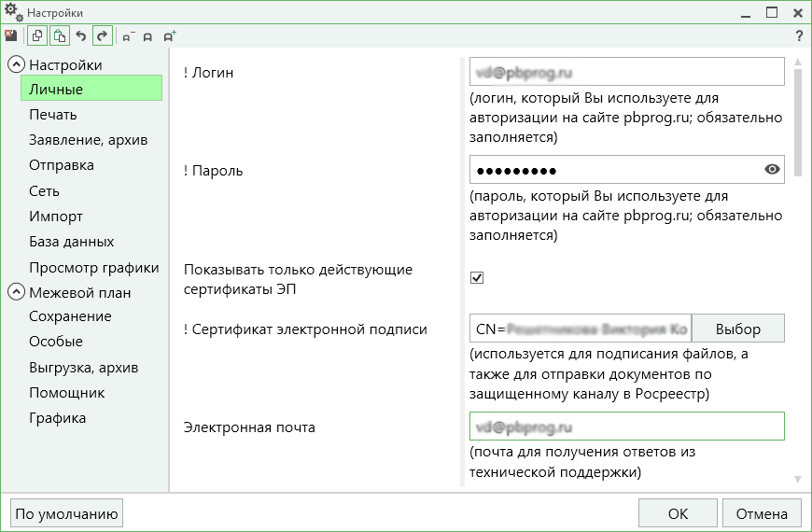Uncheck show only valid EP certificates checkbox

pyautogui.click(x=477, y=277)
